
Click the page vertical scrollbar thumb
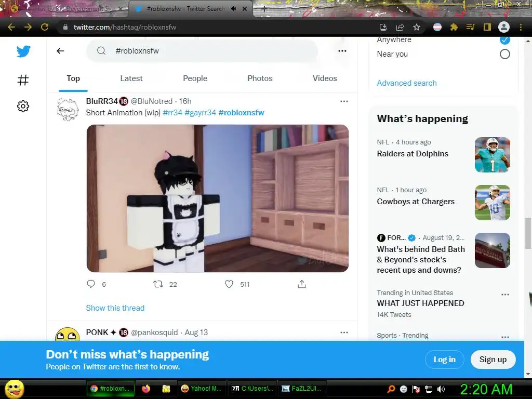(528, 233)
